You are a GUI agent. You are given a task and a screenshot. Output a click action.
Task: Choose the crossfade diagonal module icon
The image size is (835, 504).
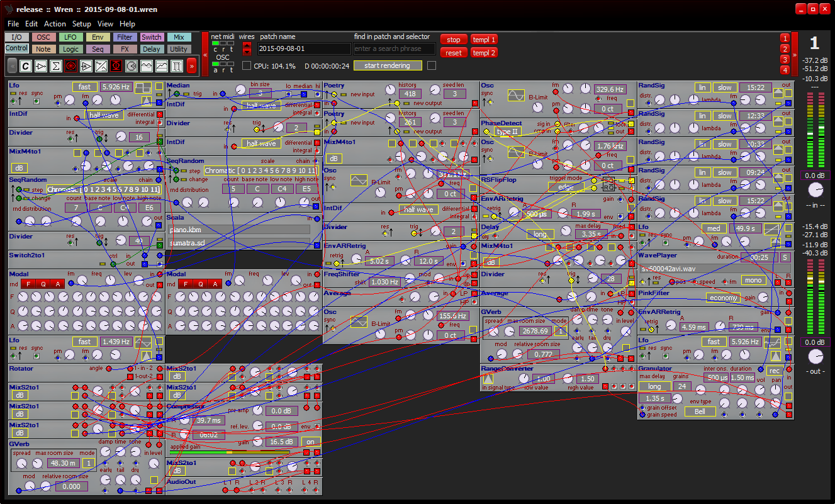(x=101, y=65)
